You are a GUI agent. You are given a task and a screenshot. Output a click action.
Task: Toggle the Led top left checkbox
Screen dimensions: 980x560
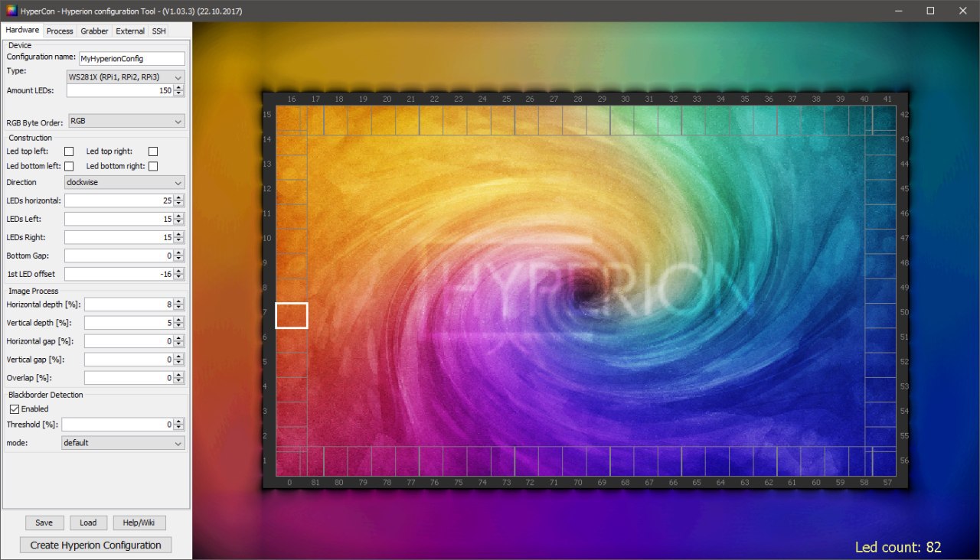tap(69, 151)
